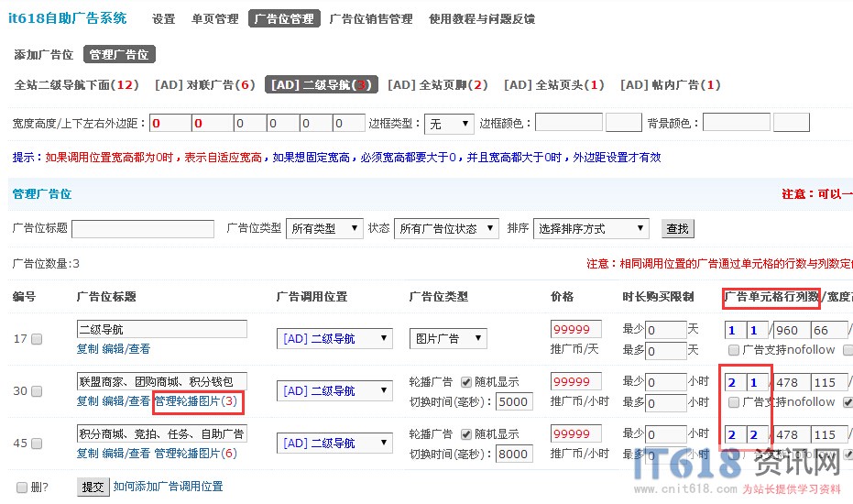Image resolution: width=853 pixels, height=504 pixels.
Task: Check the checkbox for ad 17
Action: click(x=37, y=339)
